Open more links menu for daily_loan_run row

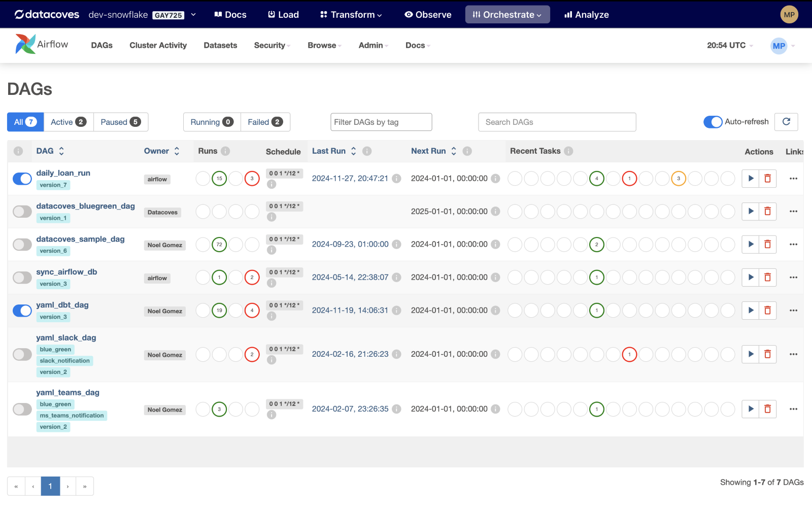794,179
